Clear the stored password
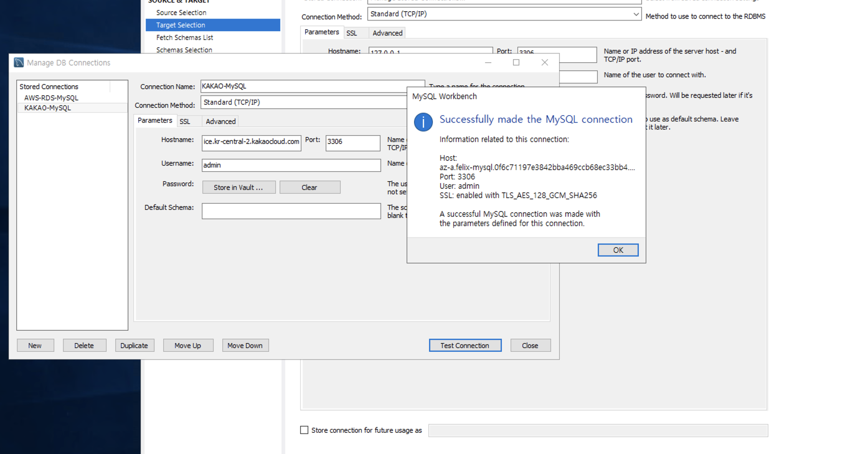The height and width of the screenshot is (454, 868). tap(310, 187)
